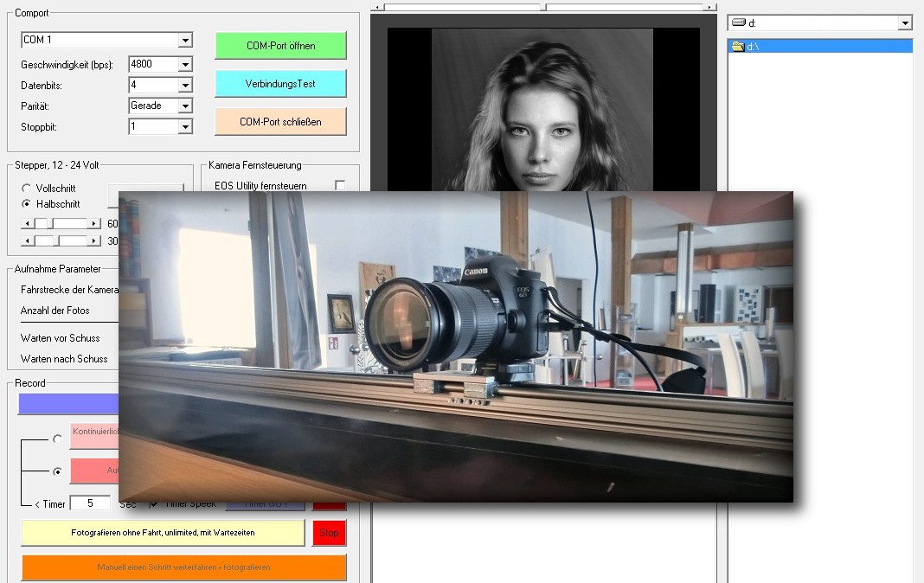The image size is (924, 583).
Task: Toggle the Timer Speek checkbox
Action: click(154, 503)
